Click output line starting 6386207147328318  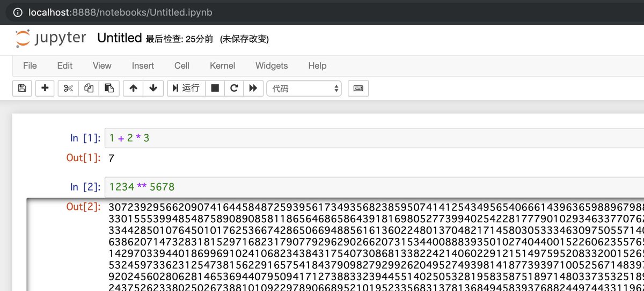376,241
